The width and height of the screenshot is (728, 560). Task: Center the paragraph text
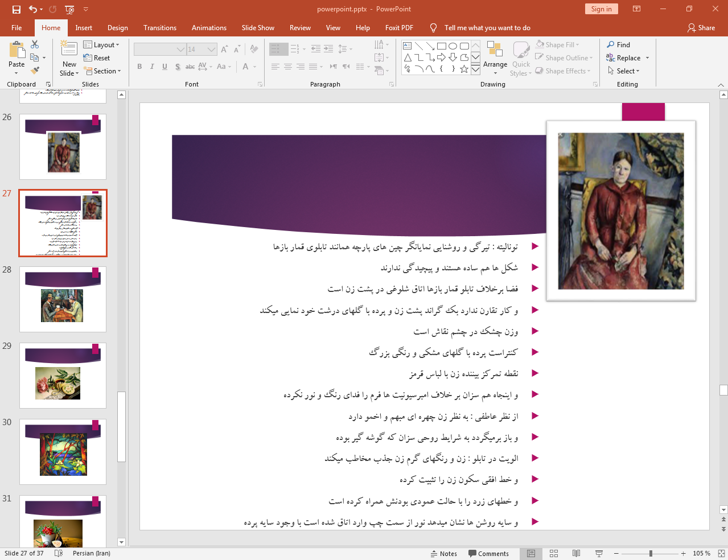click(x=288, y=67)
